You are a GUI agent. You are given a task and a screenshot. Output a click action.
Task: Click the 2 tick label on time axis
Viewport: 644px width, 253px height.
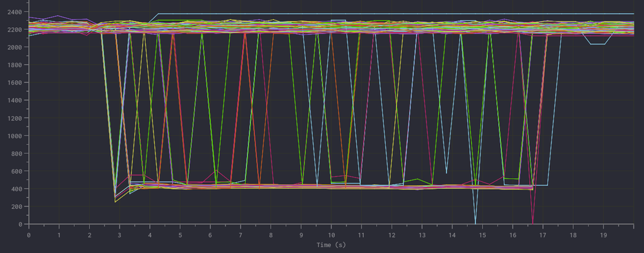(x=89, y=236)
